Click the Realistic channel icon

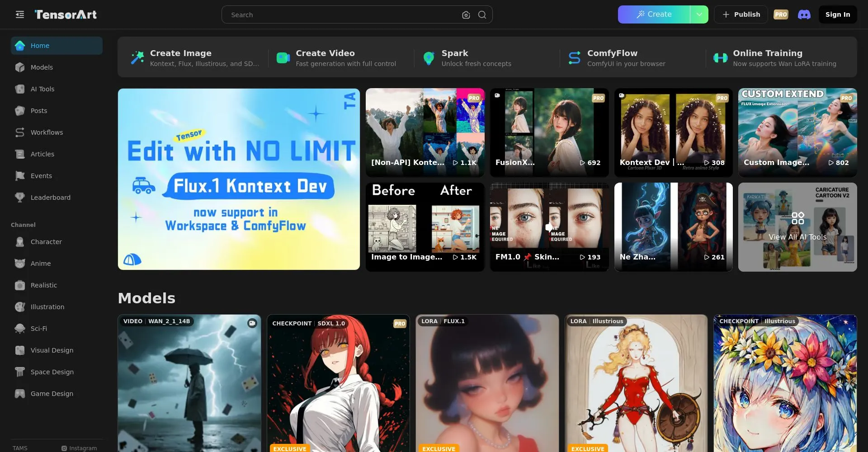[x=20, y=285]
